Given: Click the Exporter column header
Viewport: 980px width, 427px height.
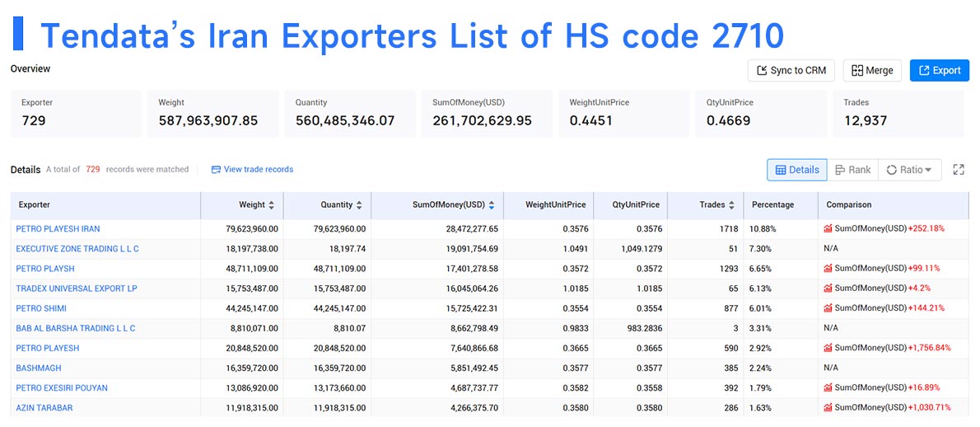Looking at the screenshot, I should 105,205.
